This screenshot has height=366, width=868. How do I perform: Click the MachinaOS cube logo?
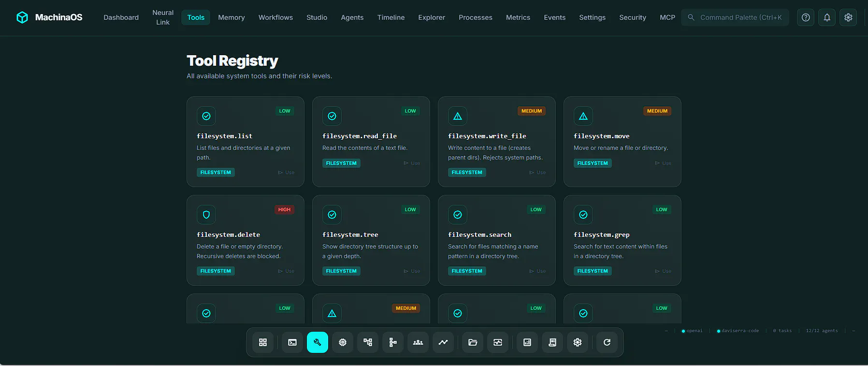[x=22, y=17]
